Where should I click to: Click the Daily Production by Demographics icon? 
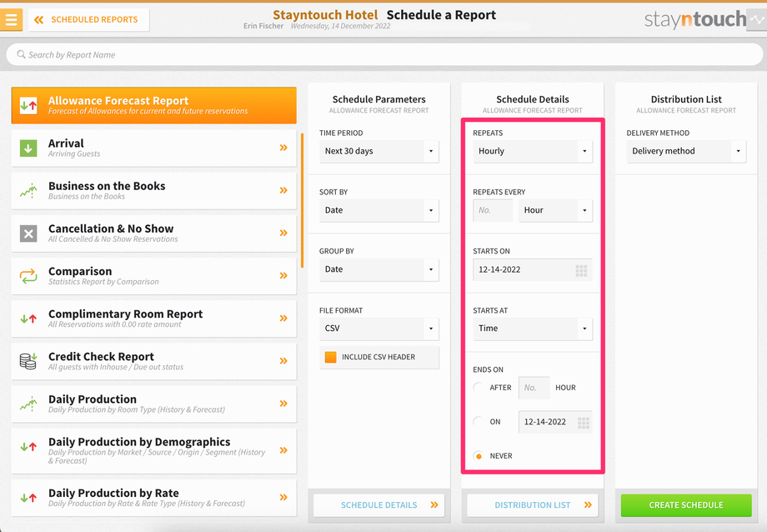click(28, 446)
